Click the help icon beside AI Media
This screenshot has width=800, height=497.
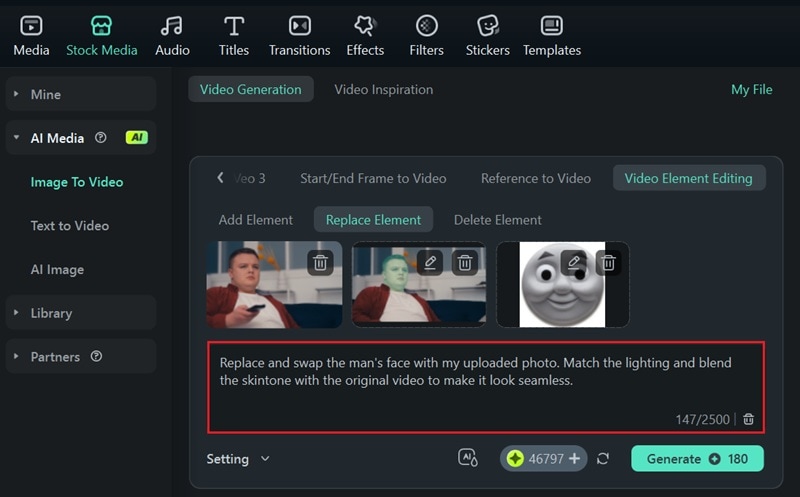(x=101, y=137)
